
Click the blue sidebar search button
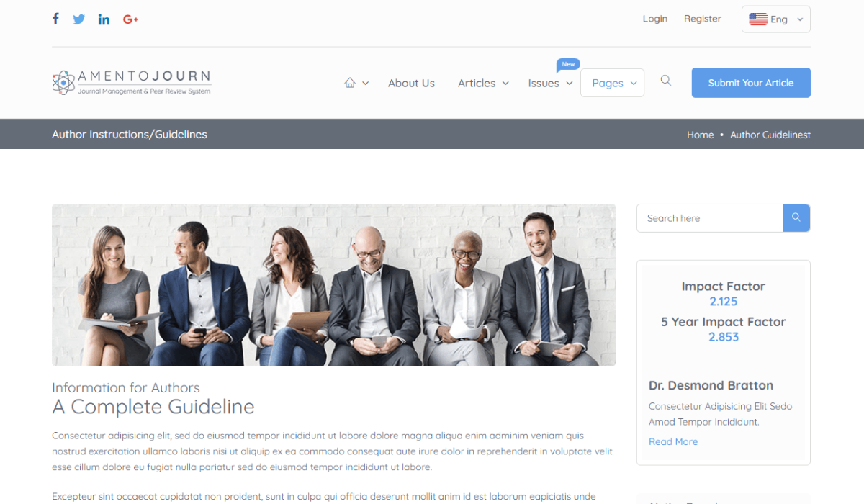(x=796, y=217)
